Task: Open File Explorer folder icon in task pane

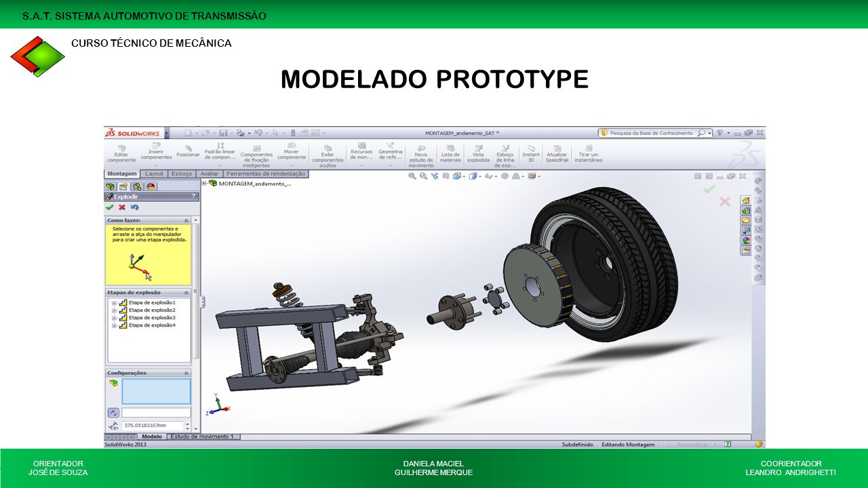Action: click(745, 220)
